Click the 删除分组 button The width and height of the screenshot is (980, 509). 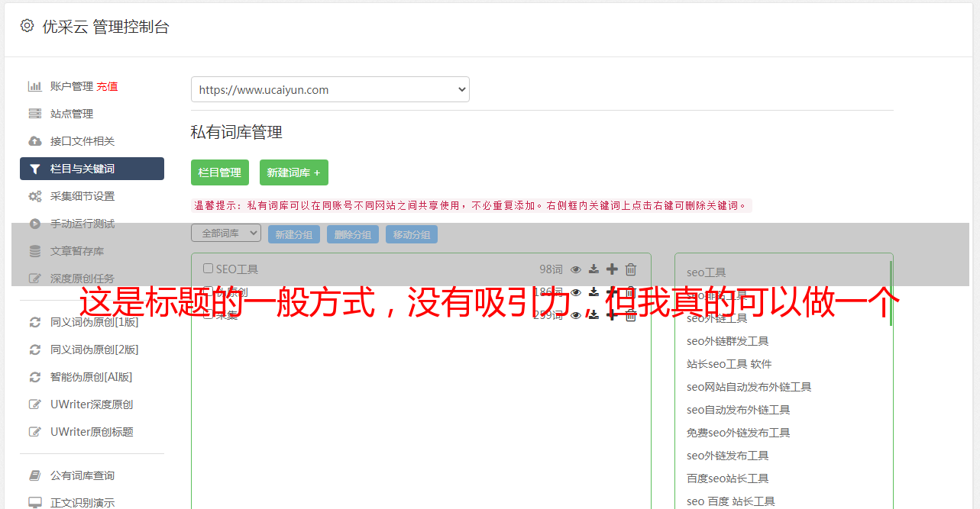(x=353, y=234)
